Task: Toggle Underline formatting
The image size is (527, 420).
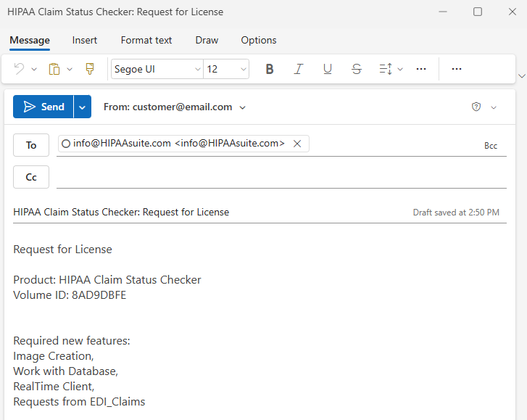Action: coord(328,69)
